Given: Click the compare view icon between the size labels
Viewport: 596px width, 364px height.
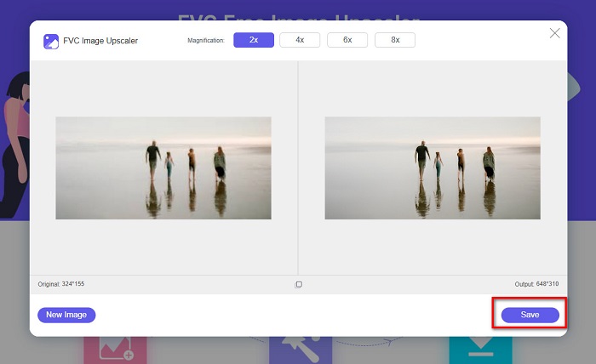Looking at the screenshot, I should [298, 285].
